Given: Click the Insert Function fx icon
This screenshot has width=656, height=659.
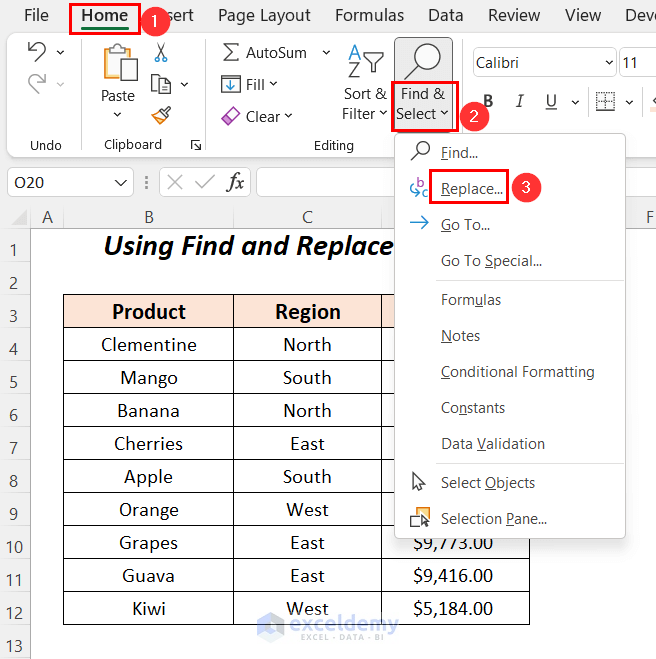Looking at the screenshot, I should point(235,182).
